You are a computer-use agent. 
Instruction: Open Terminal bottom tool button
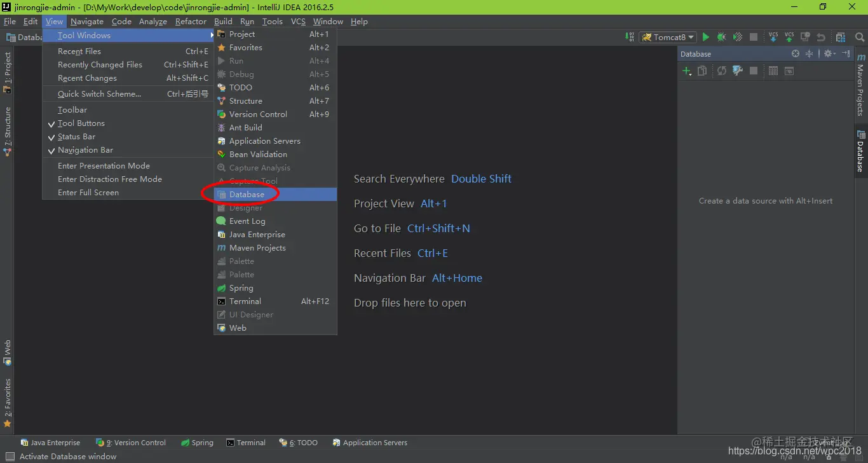pyautogui.click(x=246, y=443)
